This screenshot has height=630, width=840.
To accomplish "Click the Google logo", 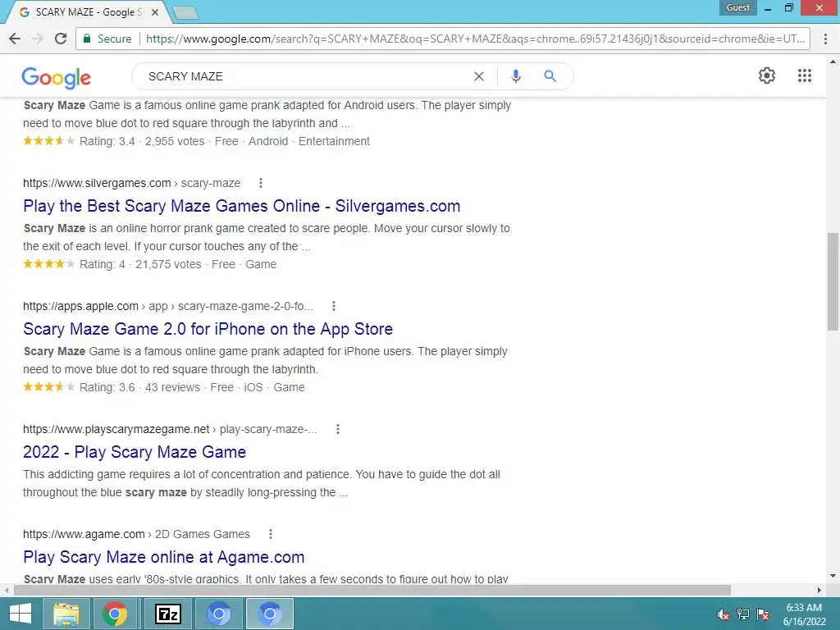I will click(x=57, y=77).
